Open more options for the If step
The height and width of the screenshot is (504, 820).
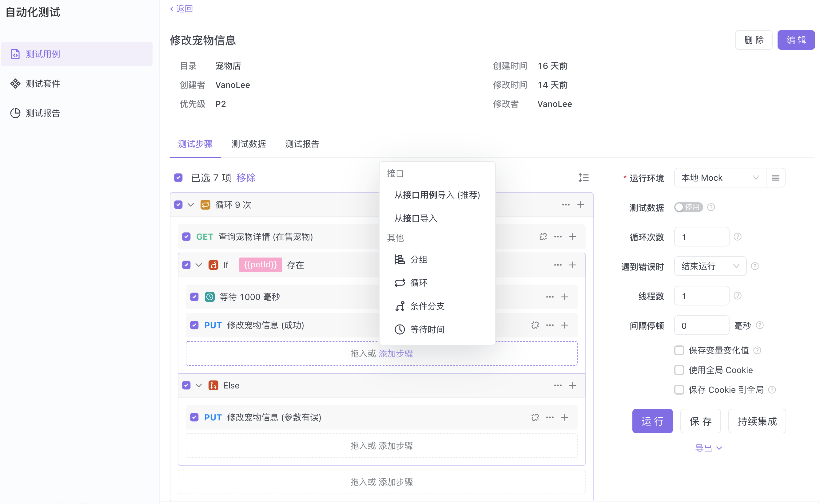tap(558, 265)
